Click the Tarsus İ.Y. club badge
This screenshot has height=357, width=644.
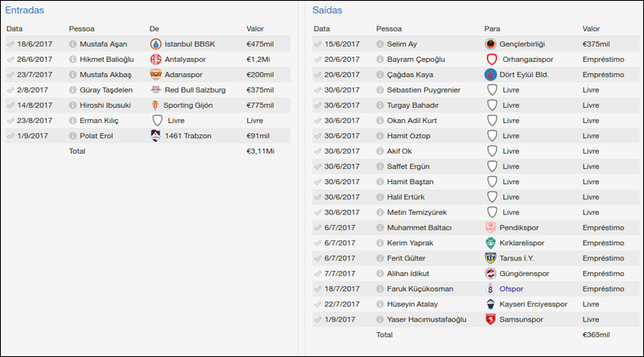coord(490,258)
